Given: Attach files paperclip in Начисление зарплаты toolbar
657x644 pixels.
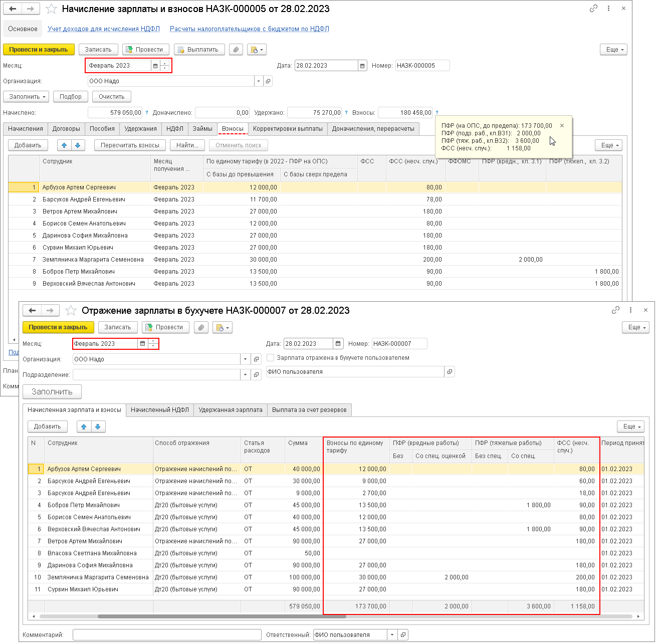Looking at the screenshot, I should click(236, 50).
